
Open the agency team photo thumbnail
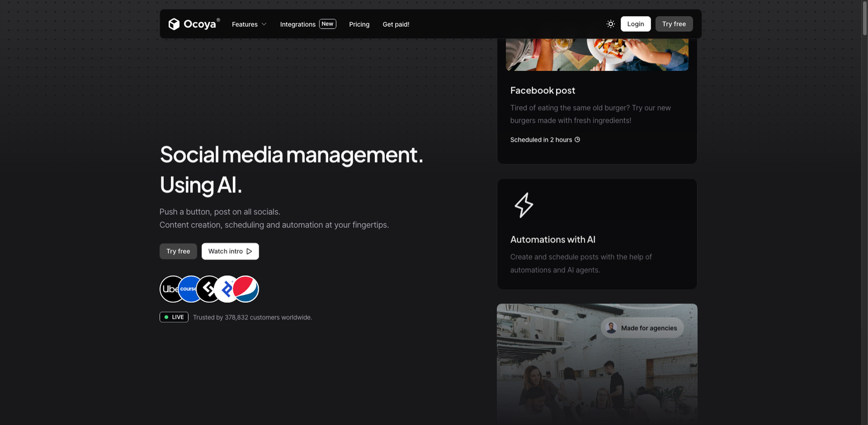point(597,364)
